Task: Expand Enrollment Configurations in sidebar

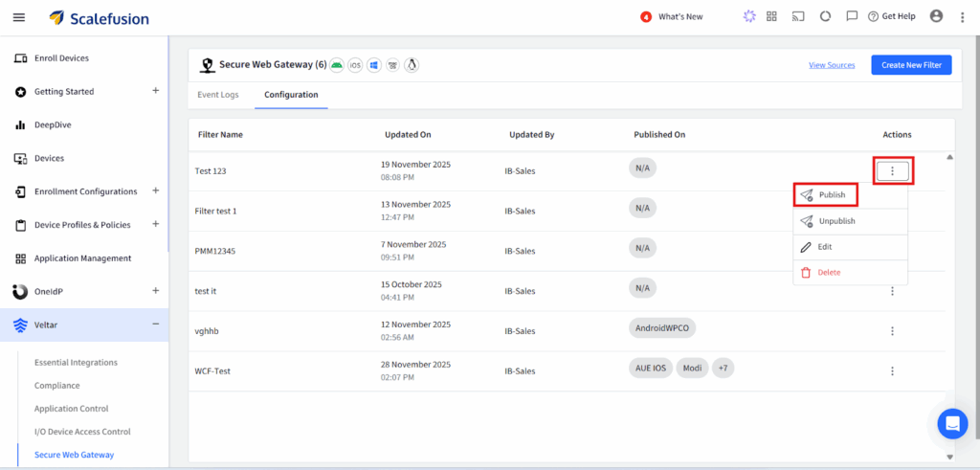Action: click(x=155, y=191)
